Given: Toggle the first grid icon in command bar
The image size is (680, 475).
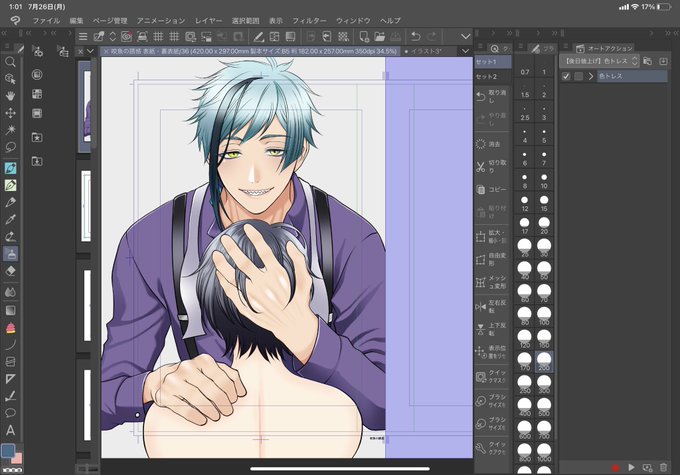Looking at the screenshot, I should [158, 36].
